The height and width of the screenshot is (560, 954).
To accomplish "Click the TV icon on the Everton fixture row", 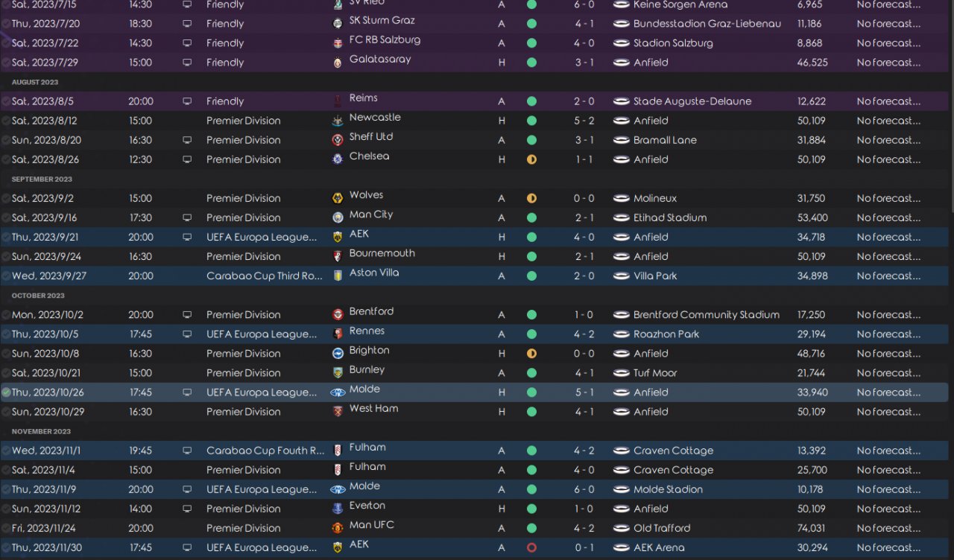I will tap(186, 509).
